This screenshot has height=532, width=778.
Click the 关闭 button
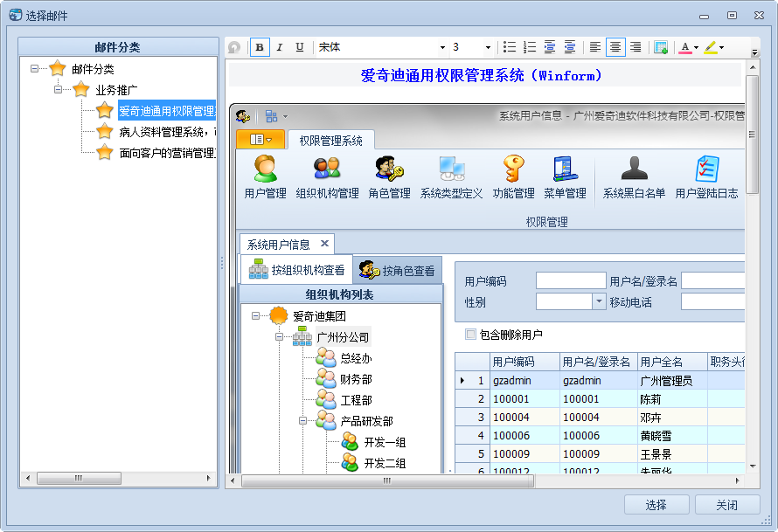click(727, 505)
